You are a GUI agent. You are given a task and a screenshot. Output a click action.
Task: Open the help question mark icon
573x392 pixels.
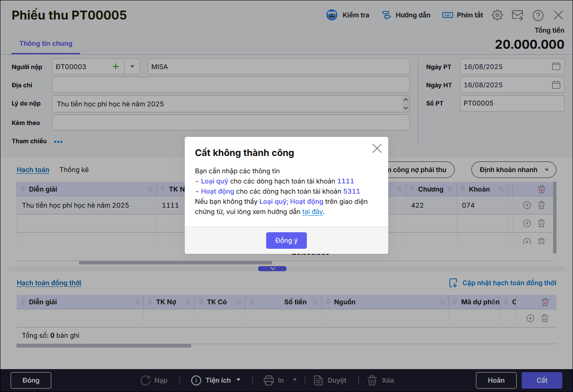click(538, 15)
